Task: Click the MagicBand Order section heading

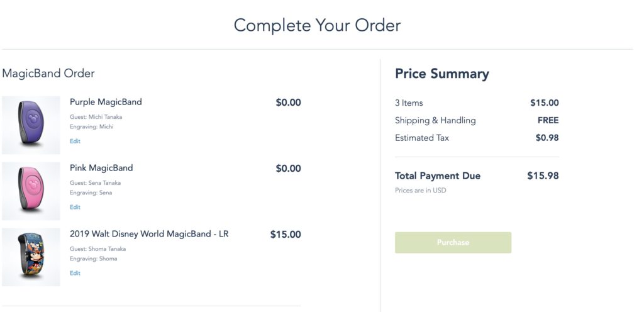Action: point(48,74)
